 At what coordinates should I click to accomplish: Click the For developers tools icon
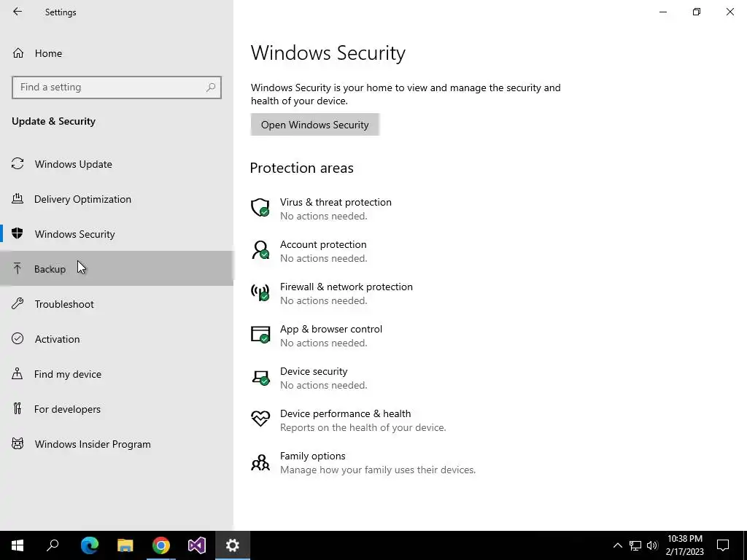(18, 408)
